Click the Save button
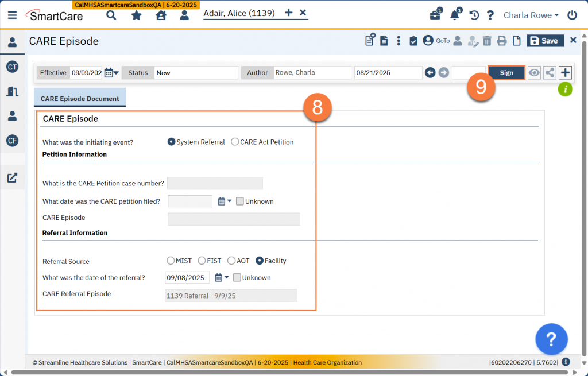 pos(544,41)
